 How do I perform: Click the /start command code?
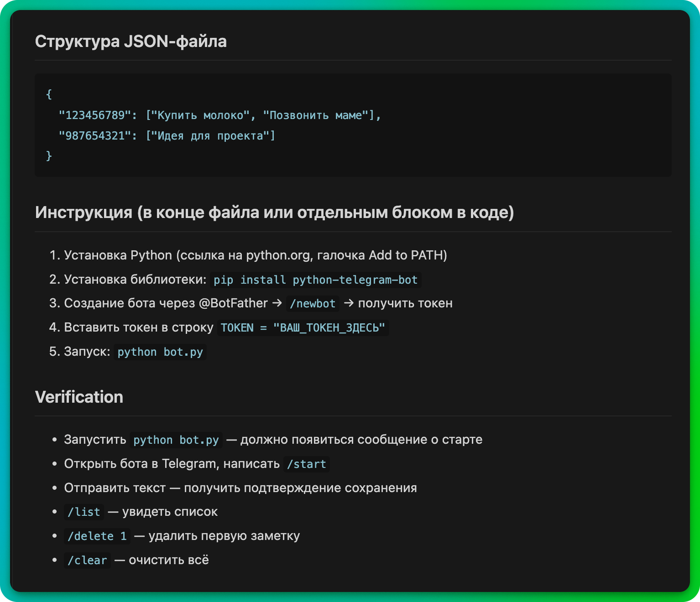click(x=306, y=464)
